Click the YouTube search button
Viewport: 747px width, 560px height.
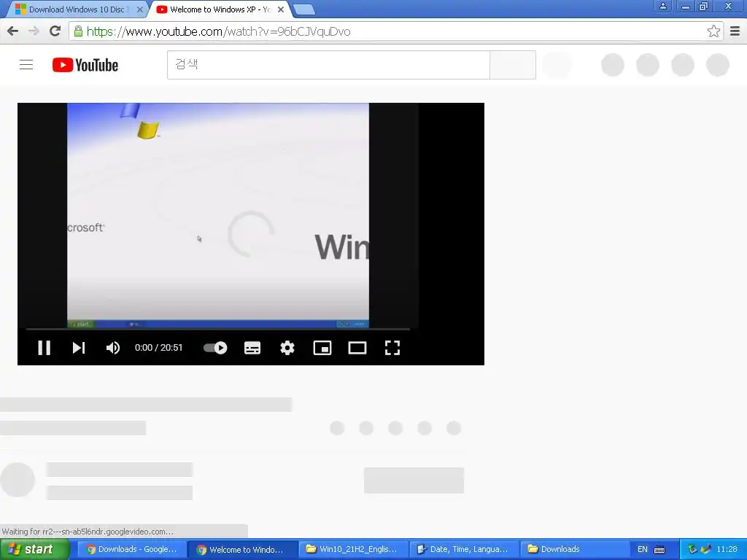513,65
